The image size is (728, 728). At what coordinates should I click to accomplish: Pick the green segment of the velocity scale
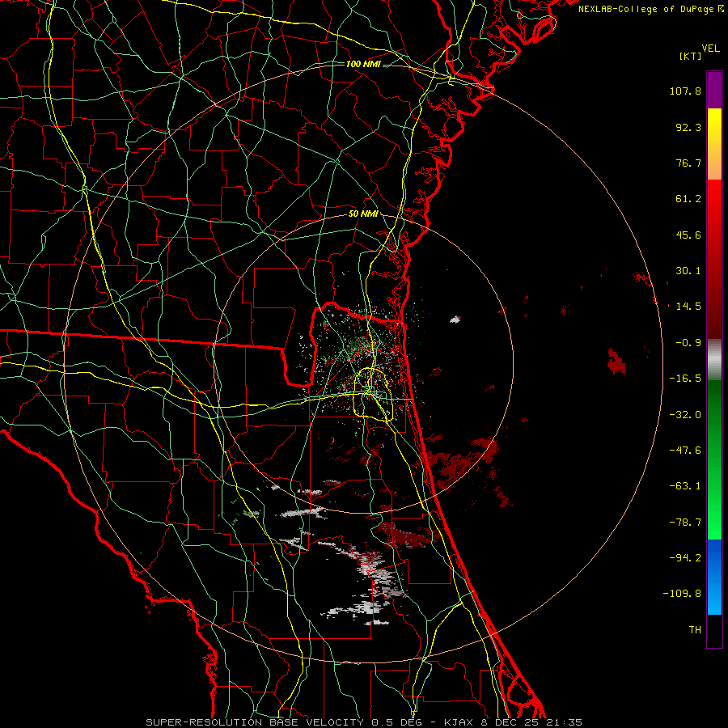click(714, 459)
